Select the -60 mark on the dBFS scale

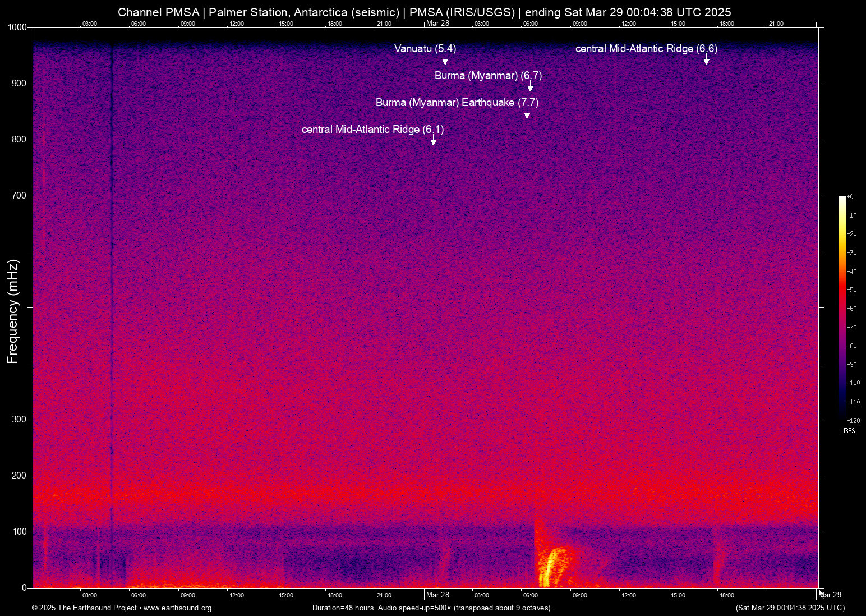[x=853, y=308]
